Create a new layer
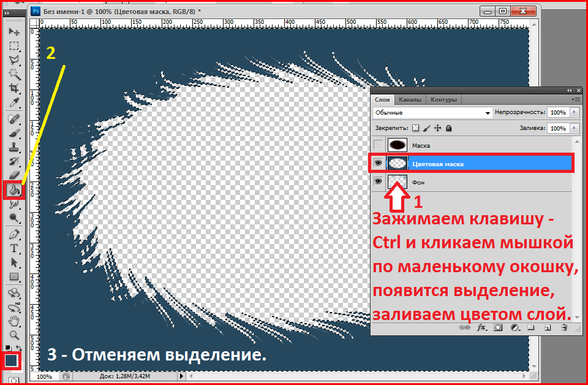 (548, 327)
